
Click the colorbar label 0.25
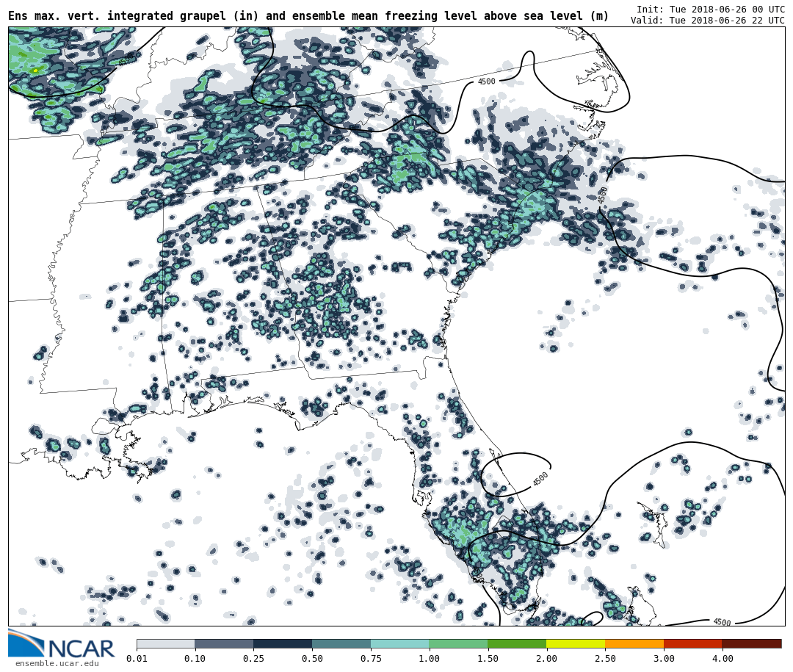(254, 658)
